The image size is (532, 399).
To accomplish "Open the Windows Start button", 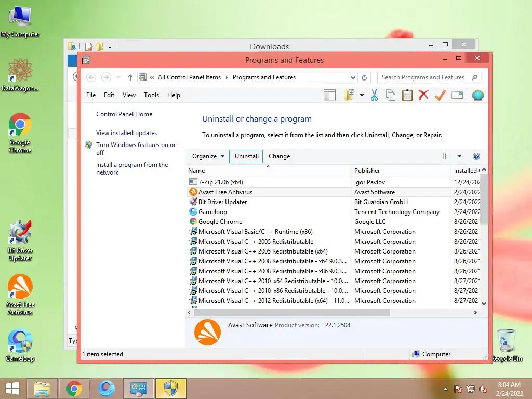I will 12,389.
